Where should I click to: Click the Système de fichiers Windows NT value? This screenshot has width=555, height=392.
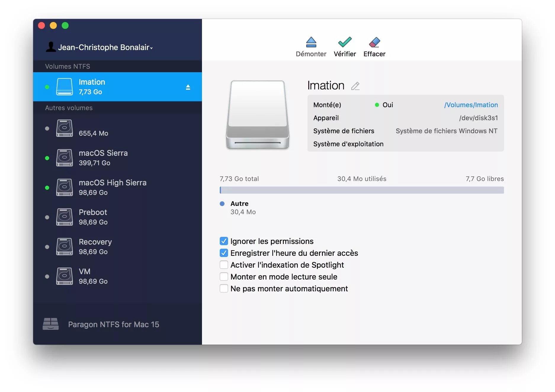coord(447,131)
